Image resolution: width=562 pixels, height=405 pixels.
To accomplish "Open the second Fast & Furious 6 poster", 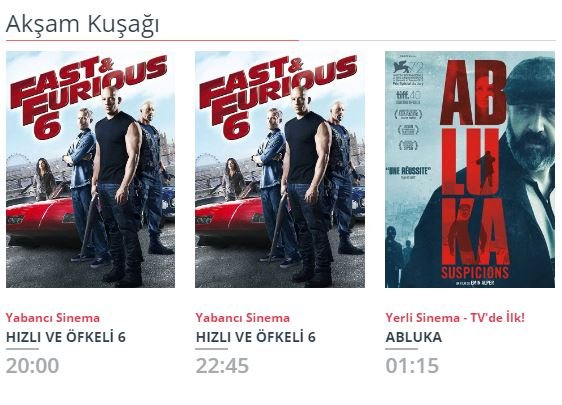I will (280, 169).
